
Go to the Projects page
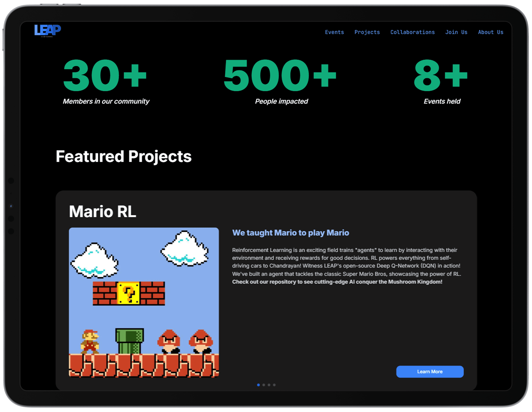click(367, 32)
